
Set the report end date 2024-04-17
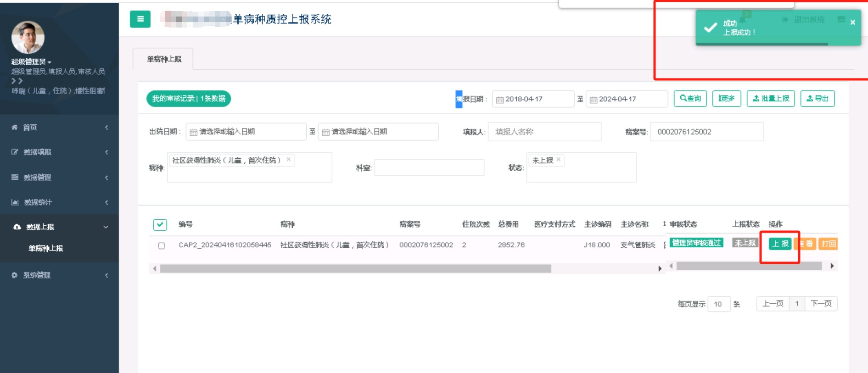pyautogui.click(x=627, y=99)
